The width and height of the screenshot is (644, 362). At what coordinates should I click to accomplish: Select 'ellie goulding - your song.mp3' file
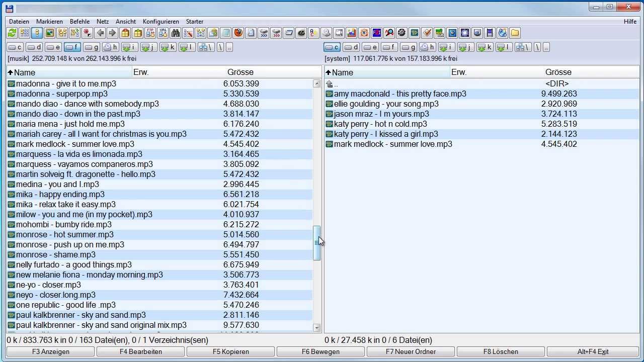(x=482, y=104)
